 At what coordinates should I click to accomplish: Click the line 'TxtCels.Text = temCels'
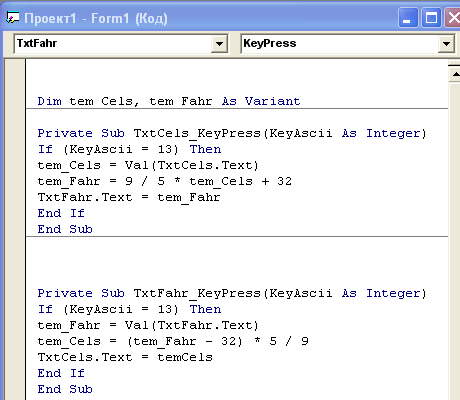pos(125,357)
